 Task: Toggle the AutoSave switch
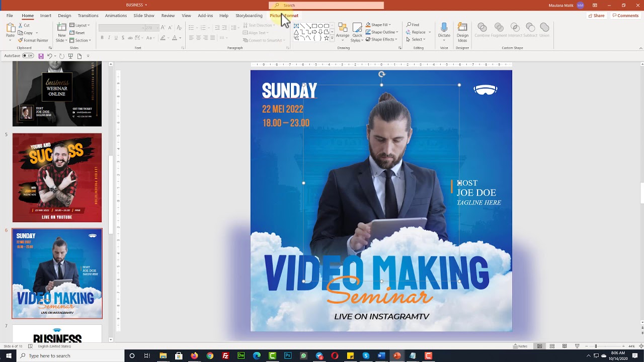(28, 56)
